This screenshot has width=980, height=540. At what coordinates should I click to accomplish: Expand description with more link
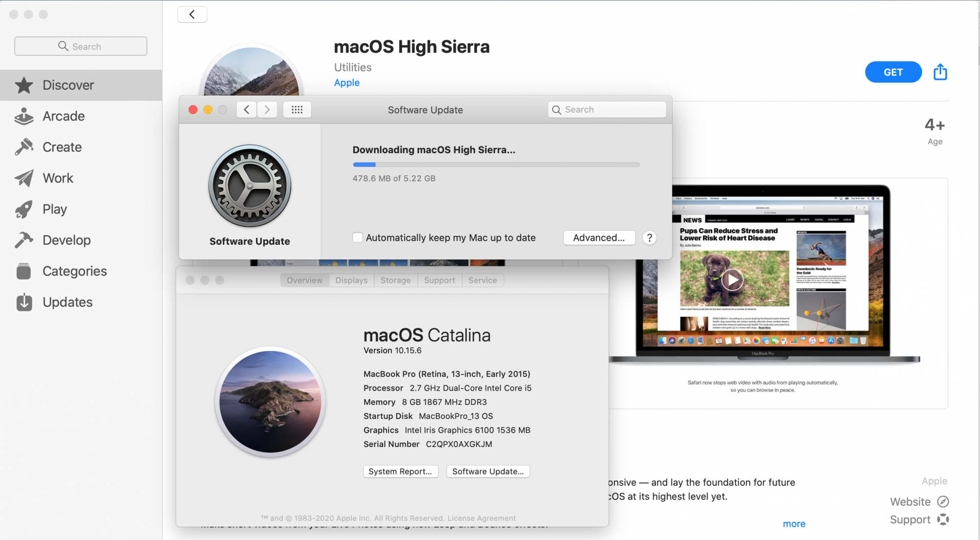pyautogui.click(x=794, y=524)
